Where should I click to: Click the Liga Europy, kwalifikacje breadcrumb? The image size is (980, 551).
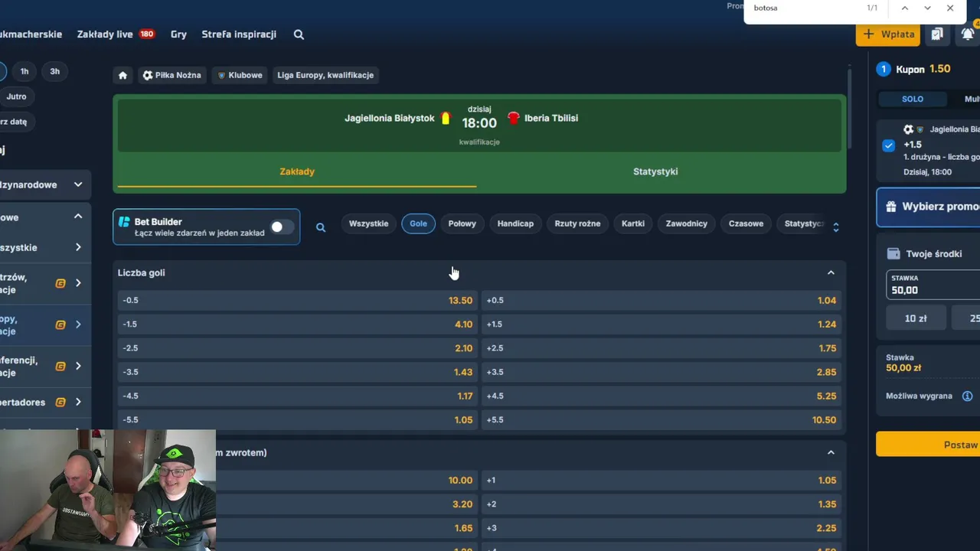(325, 75)
